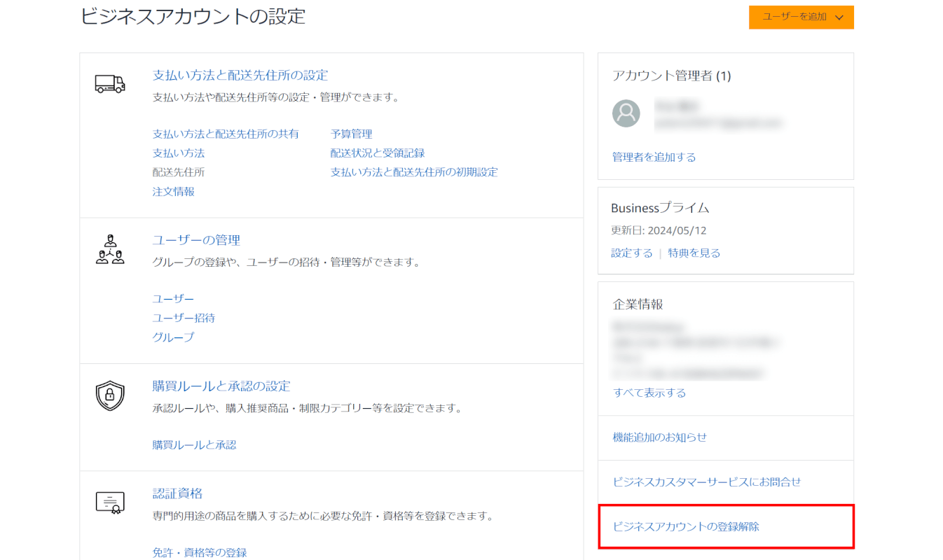Click 設定する under Businessプライム
Image resolution: width=943 pixels, height=560 pixels.
(632, 253)
